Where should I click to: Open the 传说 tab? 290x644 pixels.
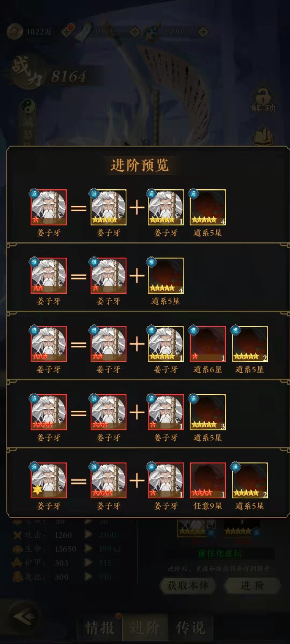pos(191,628)
